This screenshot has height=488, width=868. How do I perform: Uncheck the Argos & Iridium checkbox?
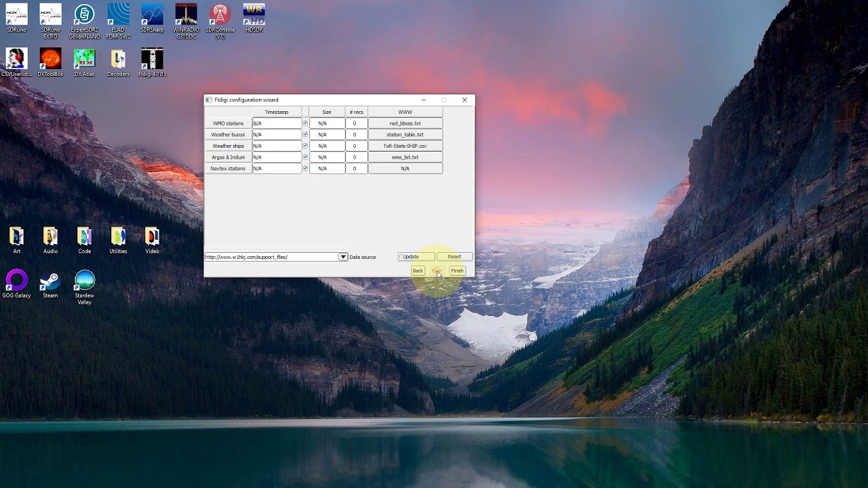point(305,157)
